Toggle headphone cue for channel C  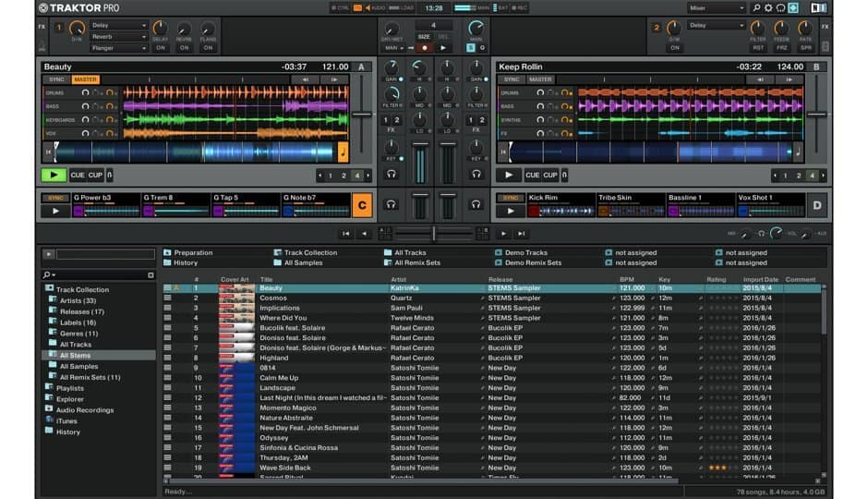(392, 204)
